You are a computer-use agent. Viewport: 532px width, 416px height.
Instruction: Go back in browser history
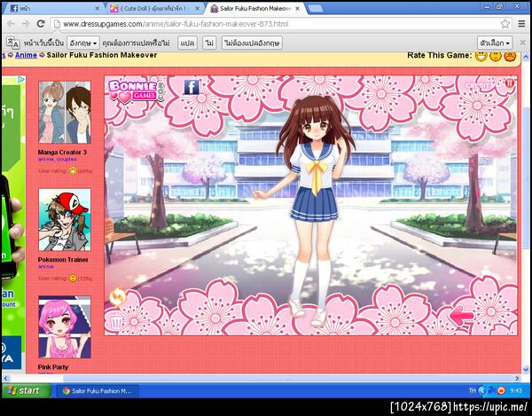point(11,24)
